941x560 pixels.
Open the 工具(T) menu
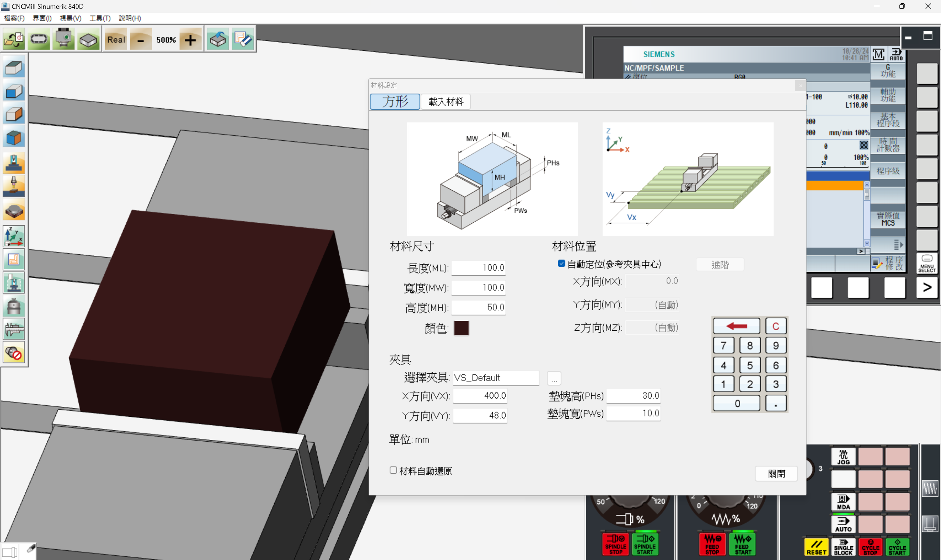point(100,18)
